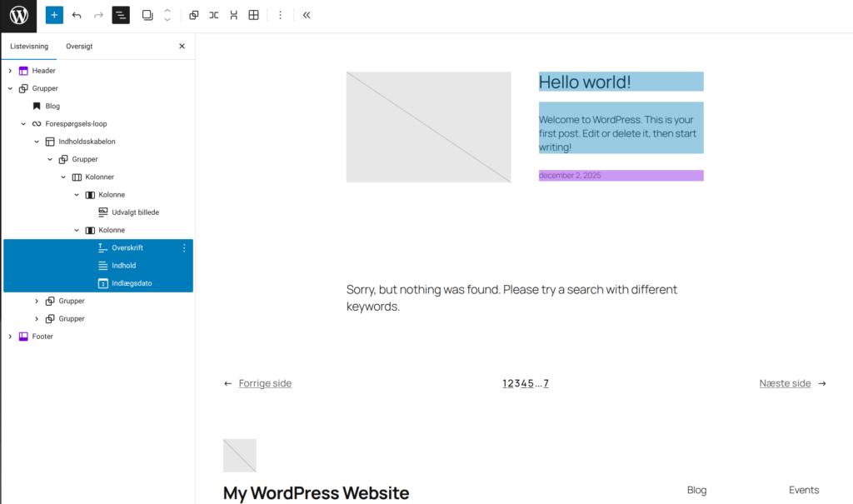853x504 pixels.
Task: Click the Næste side pagination link
Action: [x=785, y=383]
